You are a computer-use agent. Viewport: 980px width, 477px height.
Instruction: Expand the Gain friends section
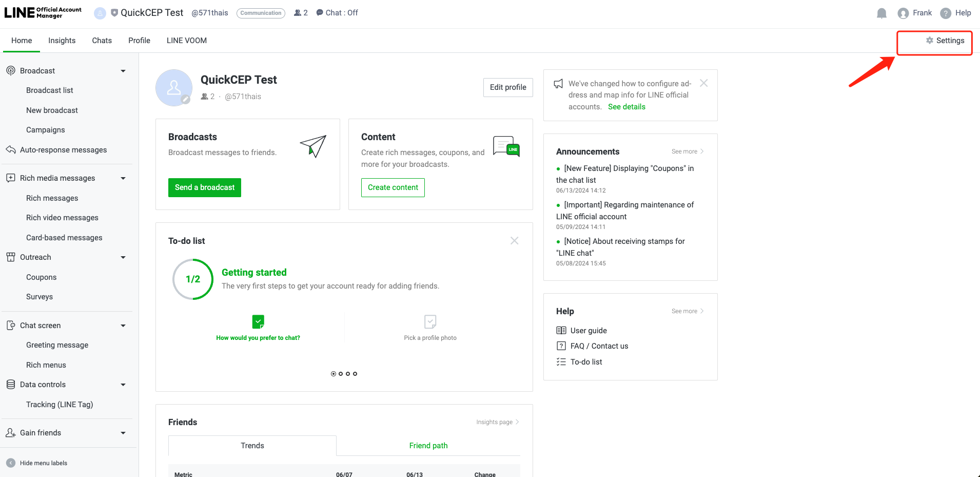[x=123, y=433]
